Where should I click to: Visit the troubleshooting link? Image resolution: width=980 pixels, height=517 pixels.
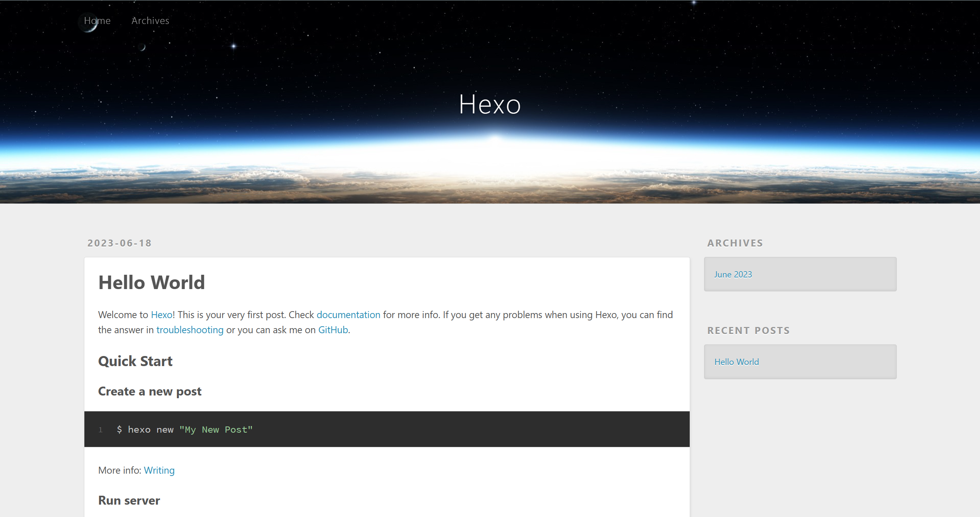click(190, 330)
